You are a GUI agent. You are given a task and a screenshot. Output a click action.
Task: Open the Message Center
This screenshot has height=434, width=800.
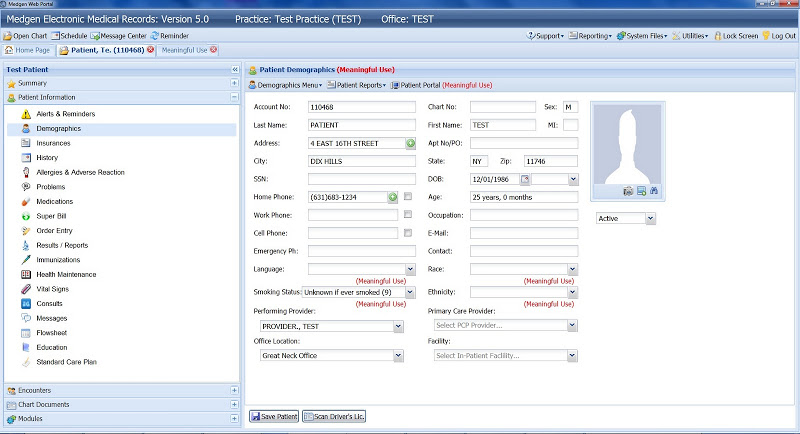pyautogui.click(x=119, y=36)
